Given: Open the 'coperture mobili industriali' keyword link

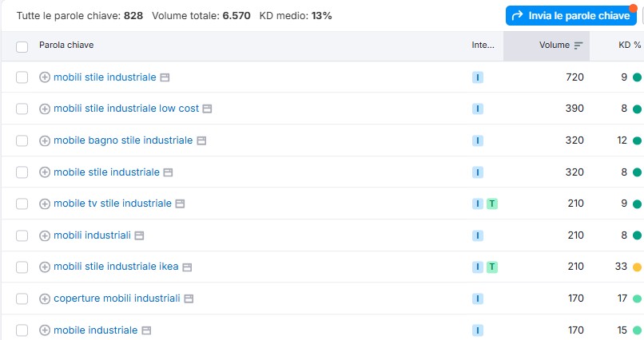Looking at the screenshot, I should click(117, 298).
